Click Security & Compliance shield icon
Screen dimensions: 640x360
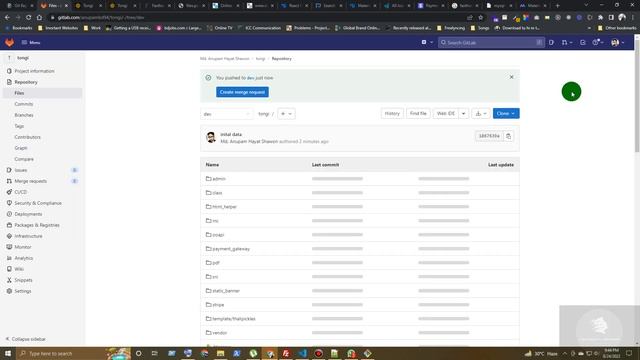point(9,203)
